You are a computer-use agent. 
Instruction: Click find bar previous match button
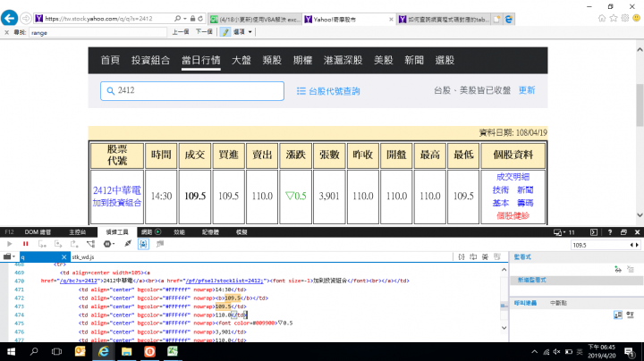181,32
